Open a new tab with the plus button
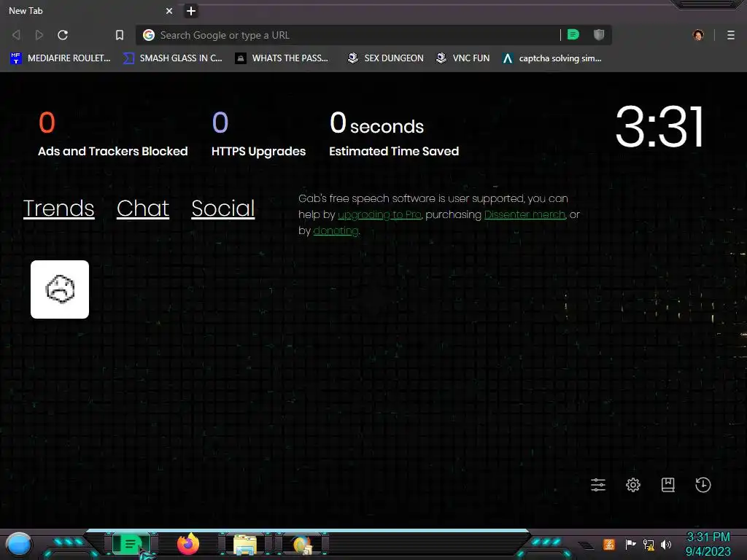Viewport: 747px width, 560px height. point(191,10)
